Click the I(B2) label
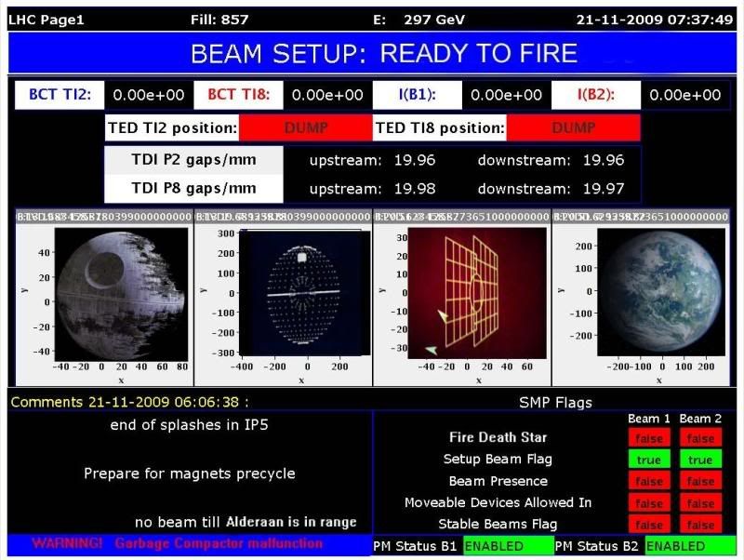744x560 pixels. coord(596,95)
